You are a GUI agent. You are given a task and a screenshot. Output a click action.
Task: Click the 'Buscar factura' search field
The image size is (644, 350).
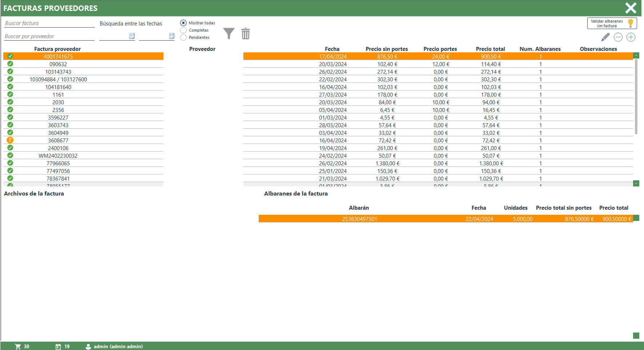point(49,23)
